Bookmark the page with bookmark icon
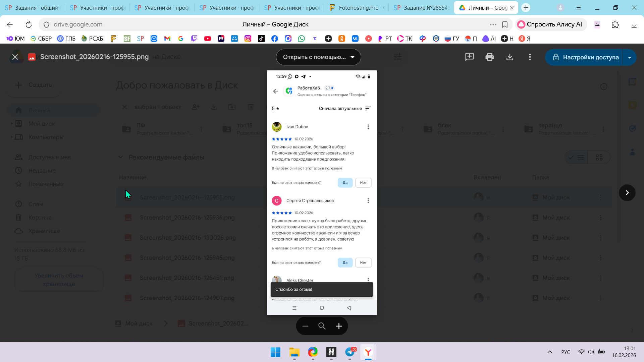Viewport: 644px width, 362px height. (x=504, y=24)
